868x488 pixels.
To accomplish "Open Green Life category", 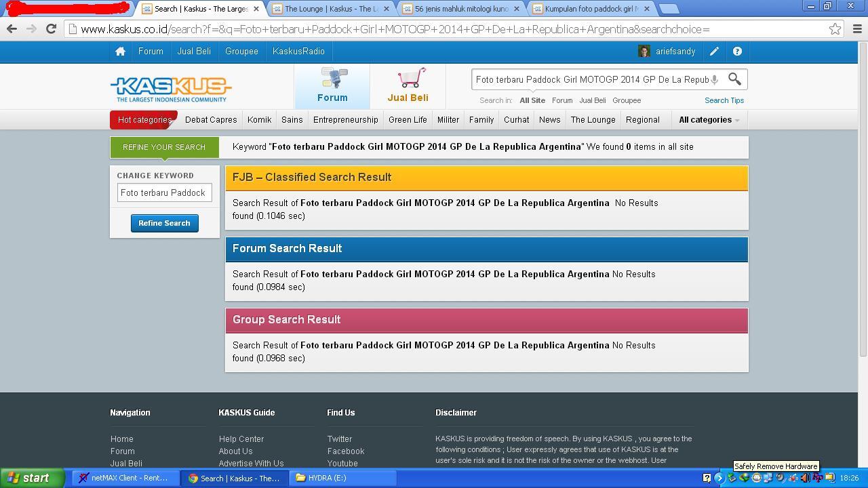I will (x=408, y=120).
